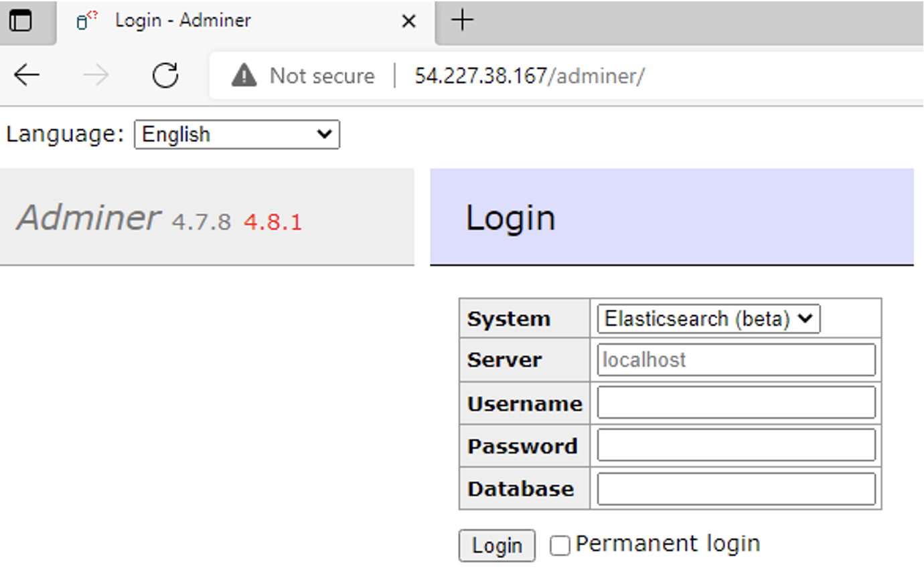Click the Login button
924x570 pixels.
tap(497, 546)
